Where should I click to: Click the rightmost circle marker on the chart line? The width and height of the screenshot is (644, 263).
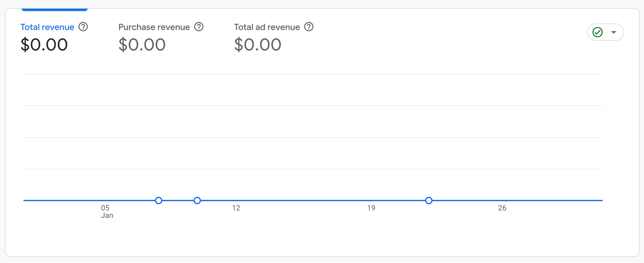tap(429, 201)
